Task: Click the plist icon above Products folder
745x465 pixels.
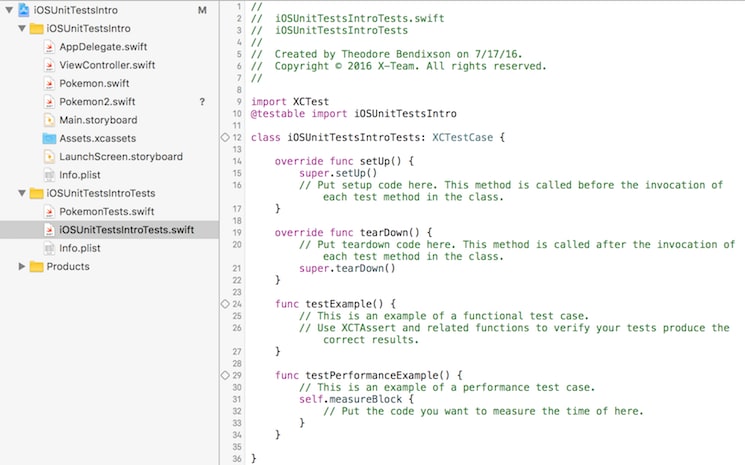Action: [49, 248]
